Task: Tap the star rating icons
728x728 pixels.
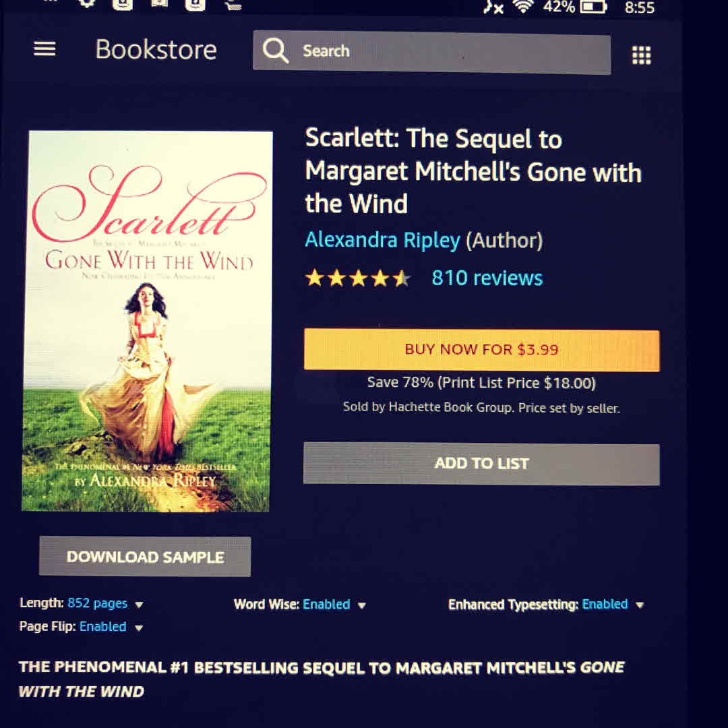Action: coord(357,278)
